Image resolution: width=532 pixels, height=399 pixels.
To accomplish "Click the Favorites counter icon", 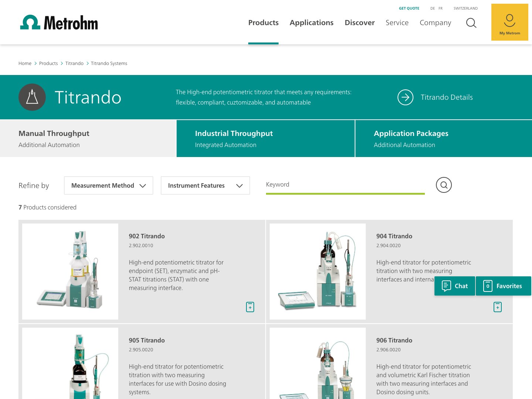I will point(488,286).
